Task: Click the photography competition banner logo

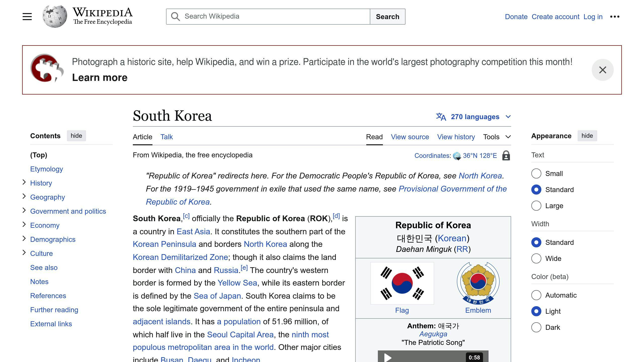Action: [x=47, y=68]
